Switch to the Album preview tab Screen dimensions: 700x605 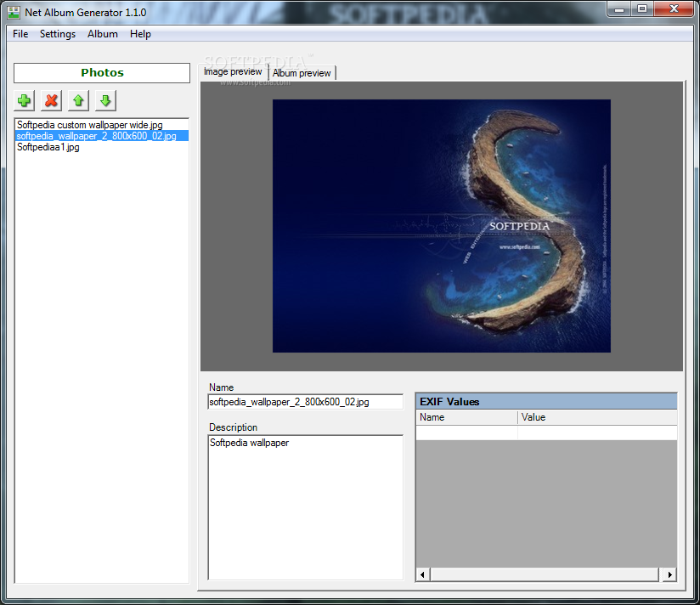(x=302, y=73)
